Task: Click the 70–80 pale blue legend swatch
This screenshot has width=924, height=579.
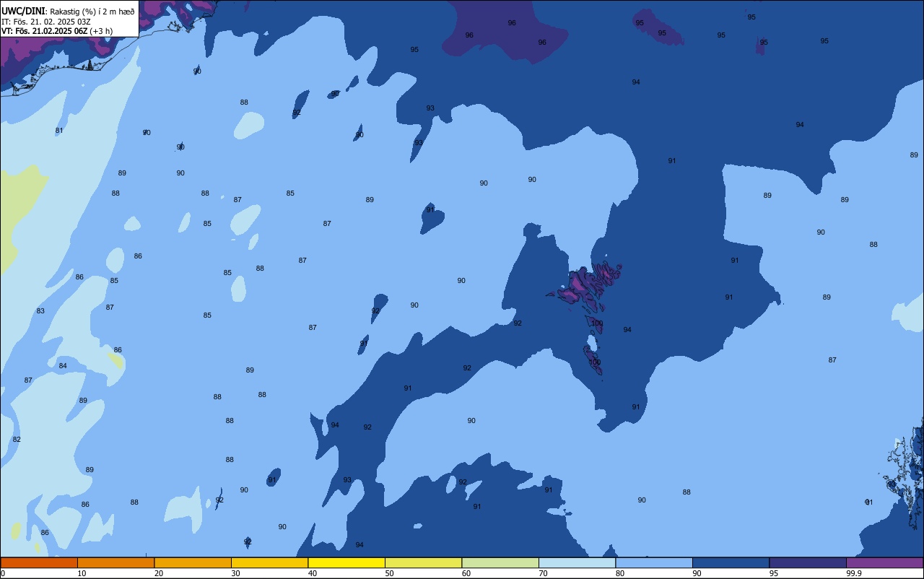Action: [577, 562]
